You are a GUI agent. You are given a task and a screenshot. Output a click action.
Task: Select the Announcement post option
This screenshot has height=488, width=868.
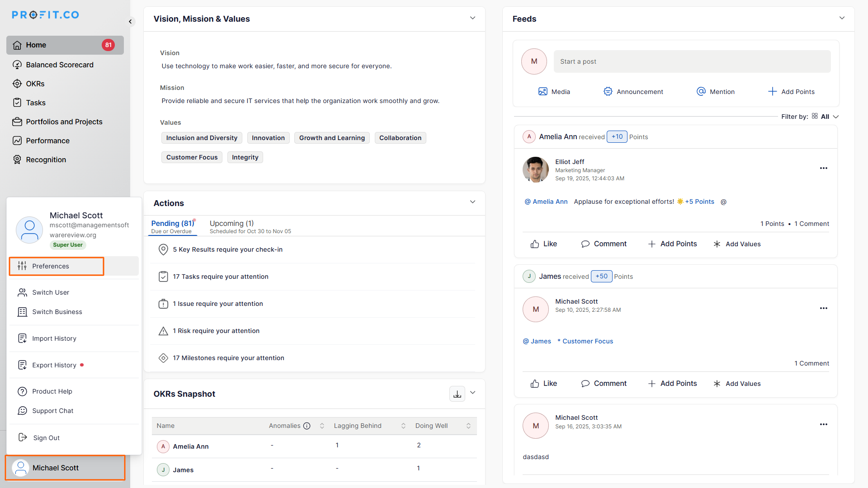pyautogui.click(x=633, y=92)
